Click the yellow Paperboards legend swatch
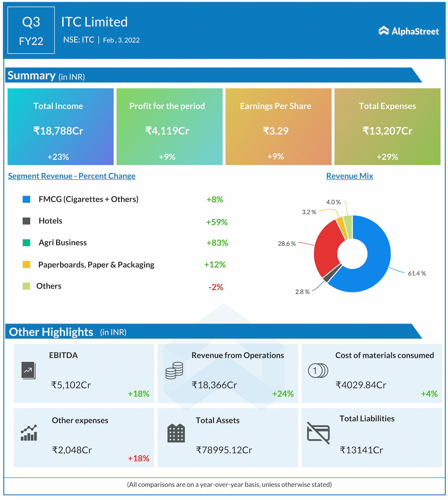Viewport: 448px width, 500px height. [x=26, y=265]
